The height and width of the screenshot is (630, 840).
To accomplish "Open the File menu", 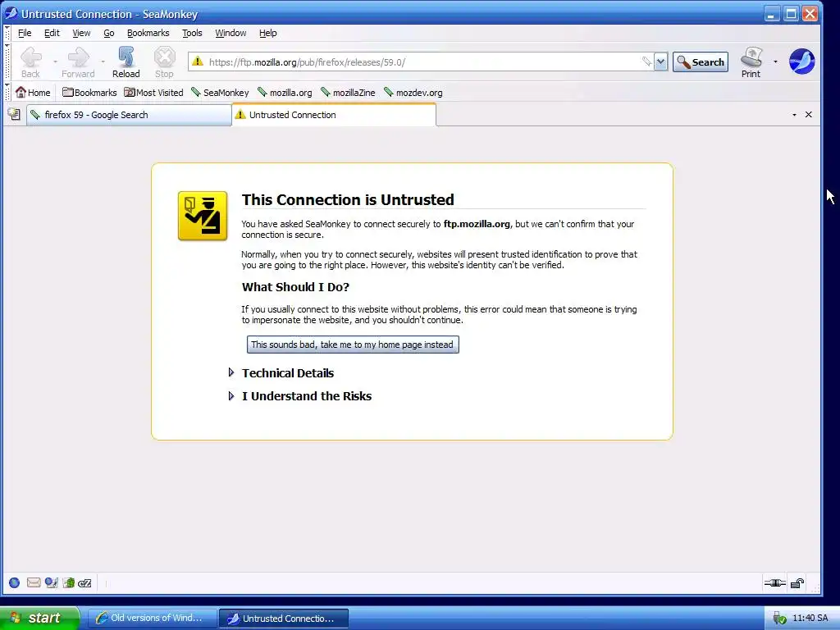I will [25, 33].
